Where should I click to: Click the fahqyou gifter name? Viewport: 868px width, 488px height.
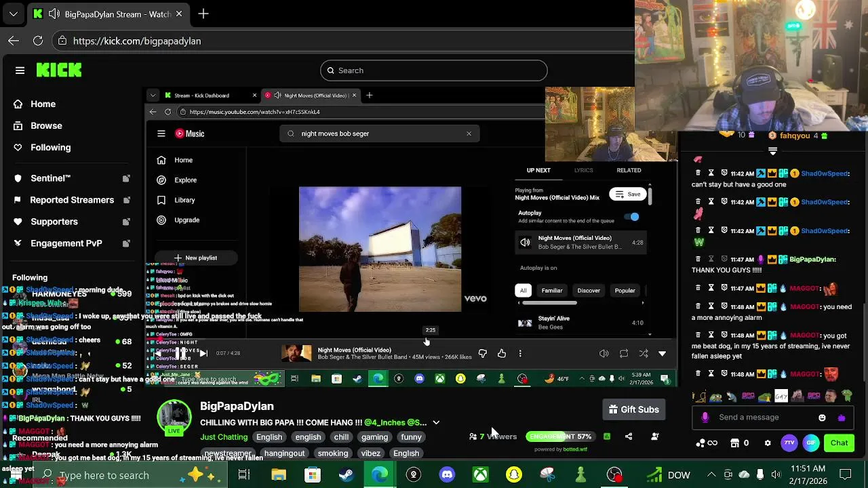795,136
